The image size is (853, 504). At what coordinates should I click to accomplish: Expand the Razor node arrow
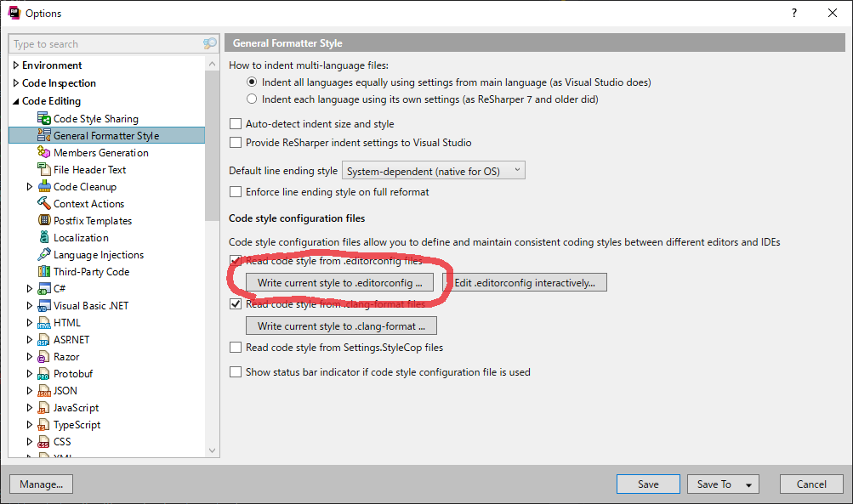tap(30, 357)
